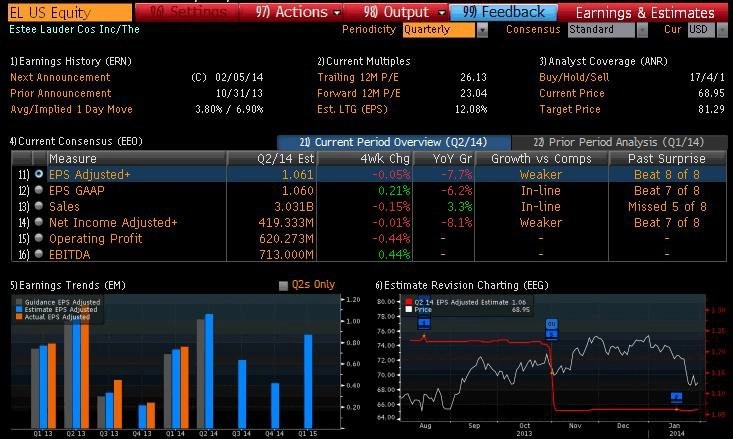Click the red Q2 14 EPS Estimate legend swatch
733x439 pixels.
pyautogui.click(x=409, y=302)
